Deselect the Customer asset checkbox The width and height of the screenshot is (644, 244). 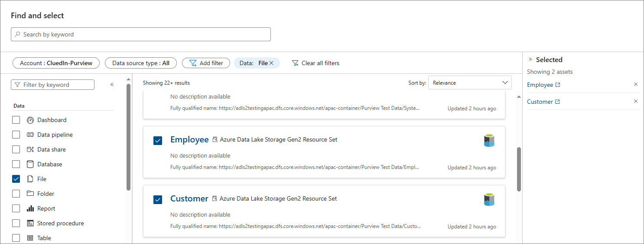(x=158, y=200)
